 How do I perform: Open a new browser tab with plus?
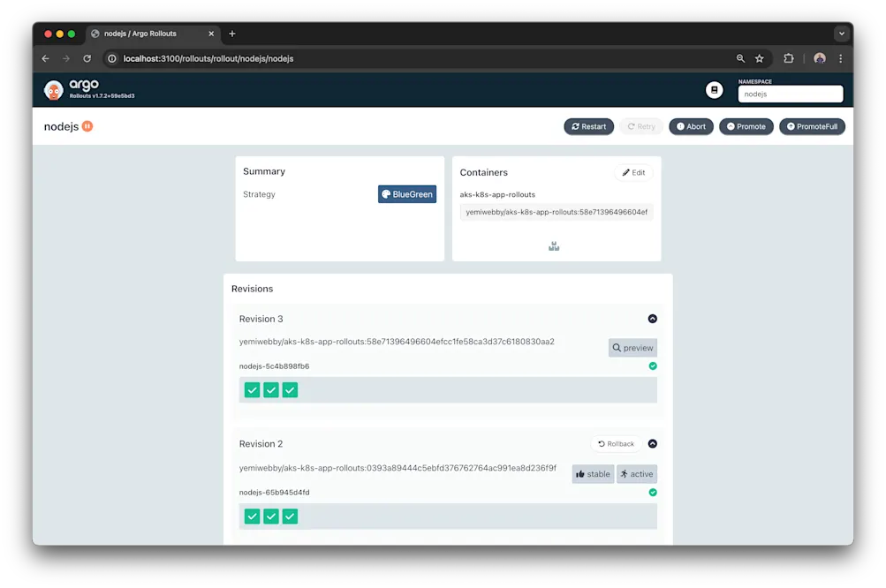pos(232,34)
